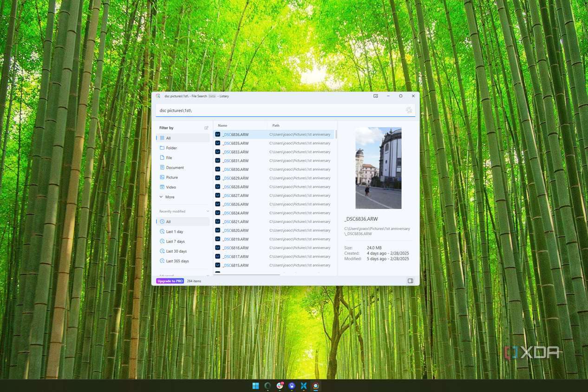Image resolution: width=588 pixels, height=392 pixels.
Task: Click the Lightroom icon beside _DSC6830.ARW
Action: [x=217, y=169]
